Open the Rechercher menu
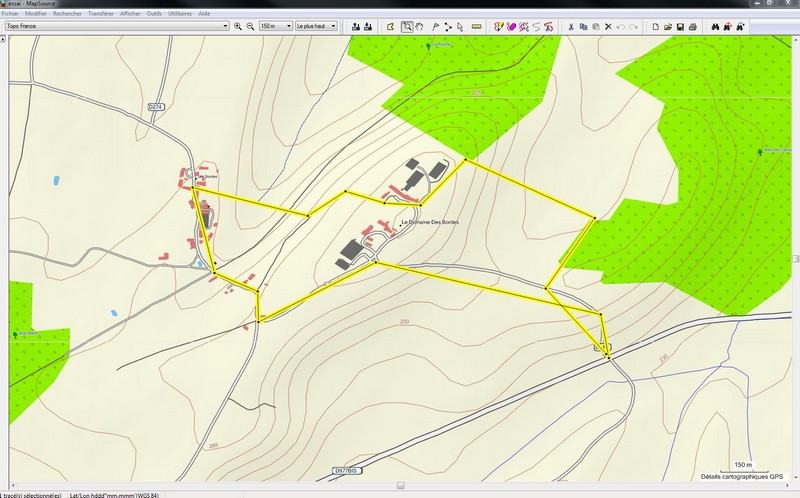 (67, 14)
